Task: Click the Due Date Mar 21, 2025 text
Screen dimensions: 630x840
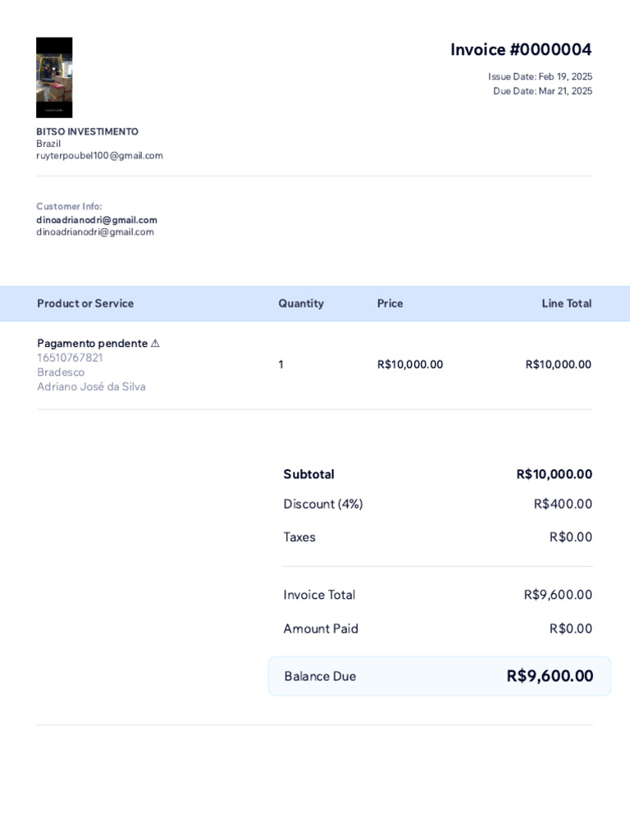Action: pyautogui.click(x=543, y=91)
